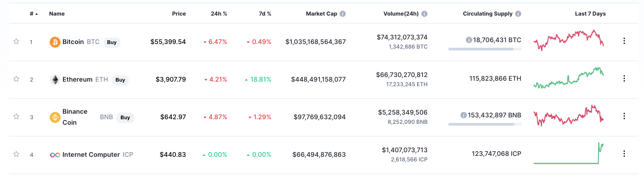Screen dimensions: 644x177
Task: Open the three-dot menu for Bitcoin
Action: [624, 41]
